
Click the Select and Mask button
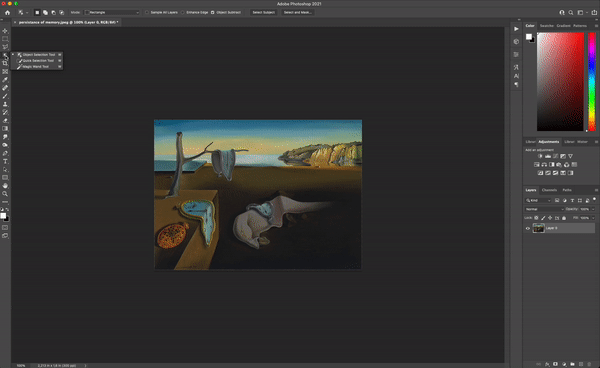point(297,12)
